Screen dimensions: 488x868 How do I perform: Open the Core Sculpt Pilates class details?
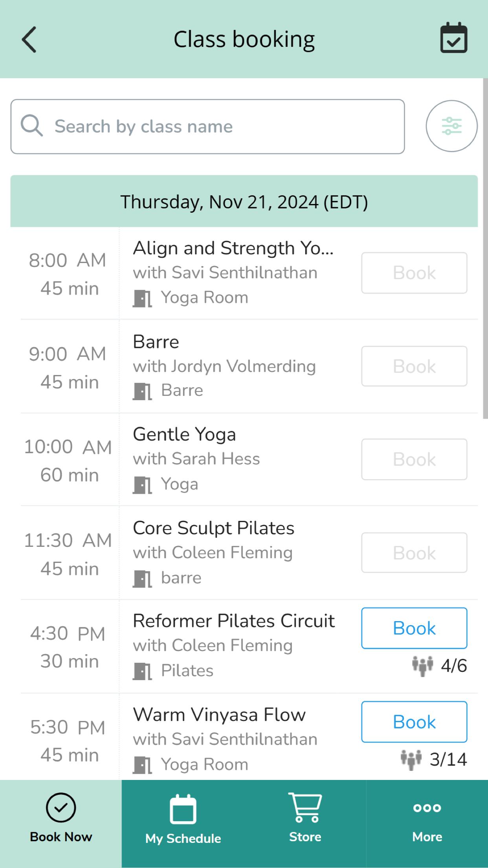tap(213, 528)
